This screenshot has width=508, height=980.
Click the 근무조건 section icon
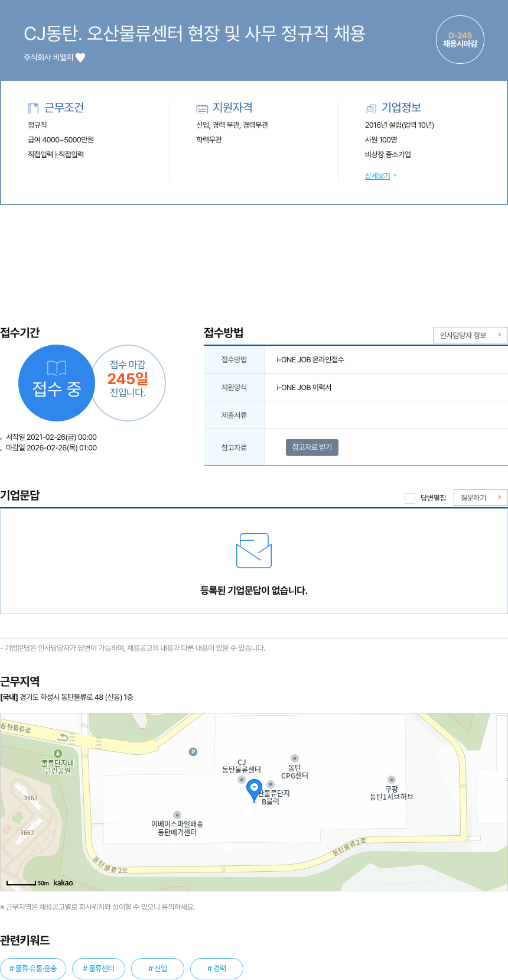coord(33,108)
